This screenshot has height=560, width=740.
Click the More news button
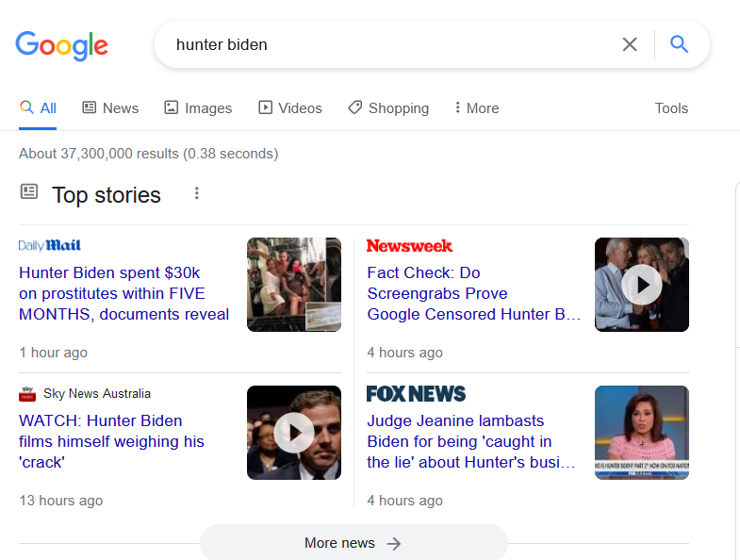pyautogui.click(x=354, y=543)
